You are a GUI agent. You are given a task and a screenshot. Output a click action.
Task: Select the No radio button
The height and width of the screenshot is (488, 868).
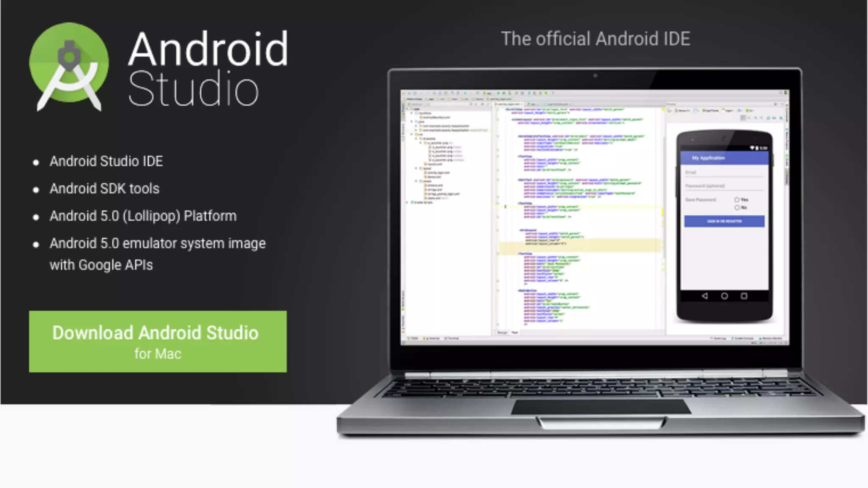coord(737,208)
